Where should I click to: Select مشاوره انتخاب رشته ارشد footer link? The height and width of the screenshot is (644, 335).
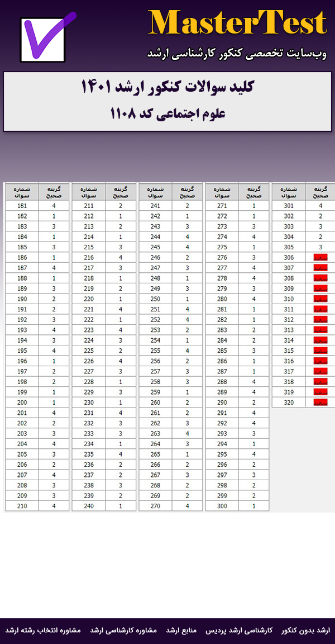click(x=44, y=630)
